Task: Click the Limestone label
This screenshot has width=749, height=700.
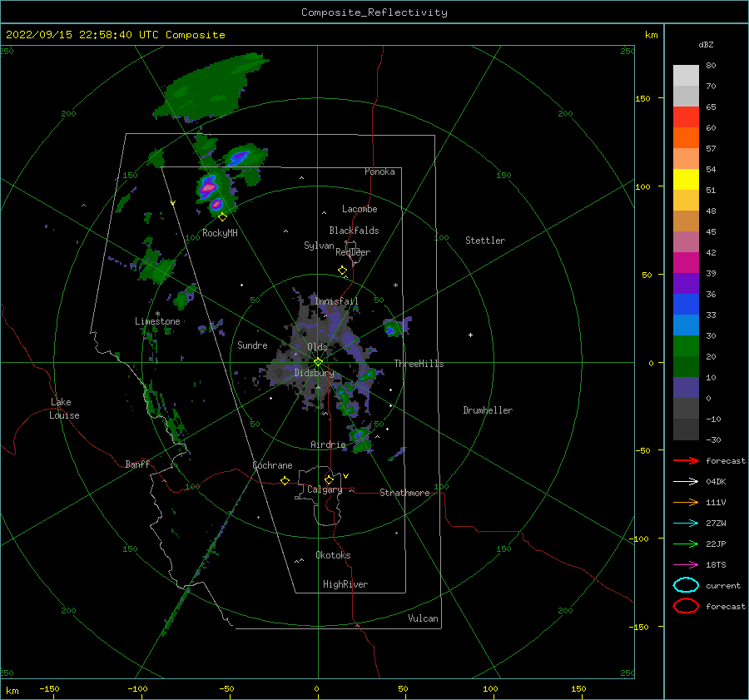Action: (x=157, y=321)
